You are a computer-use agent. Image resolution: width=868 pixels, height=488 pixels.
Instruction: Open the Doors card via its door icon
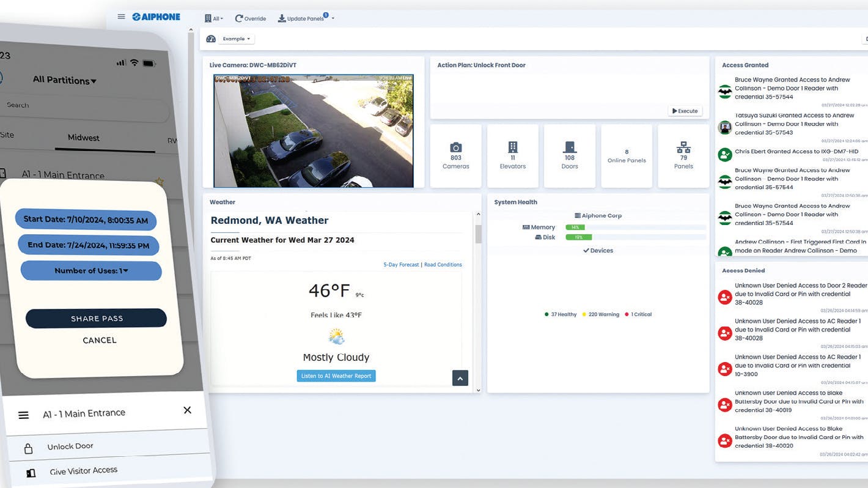coord(569,148)
